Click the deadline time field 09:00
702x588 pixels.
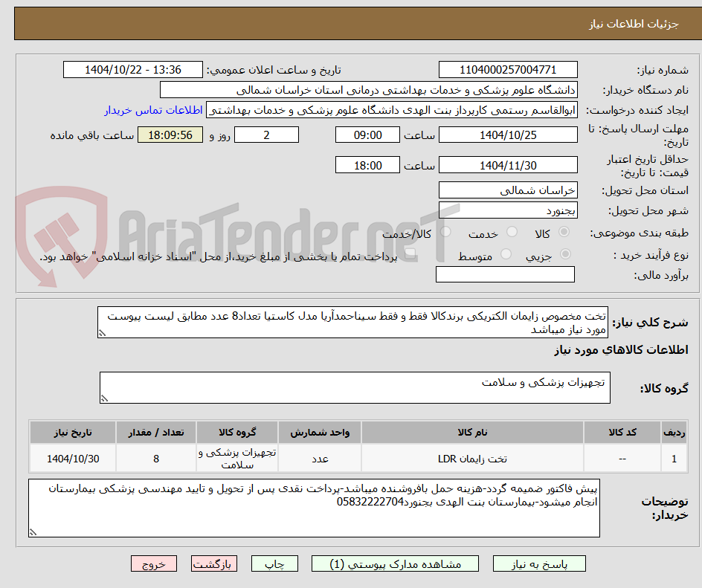pos(367,135)
